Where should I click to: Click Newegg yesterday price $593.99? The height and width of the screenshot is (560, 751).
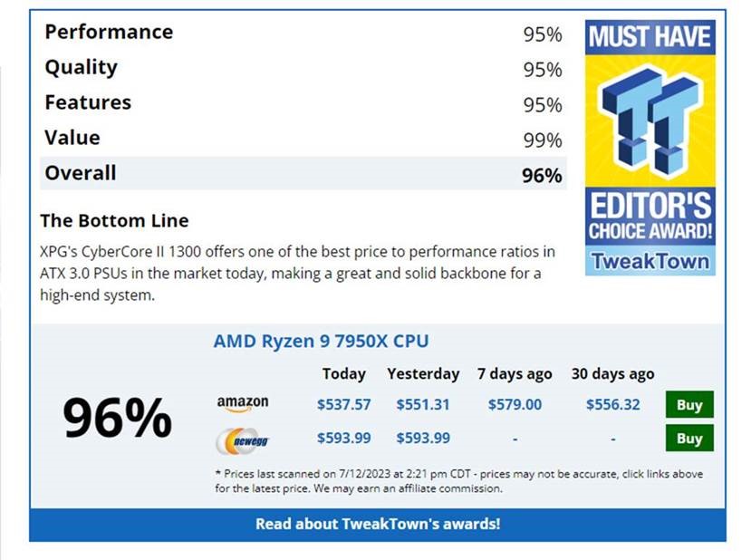point(423,438)
